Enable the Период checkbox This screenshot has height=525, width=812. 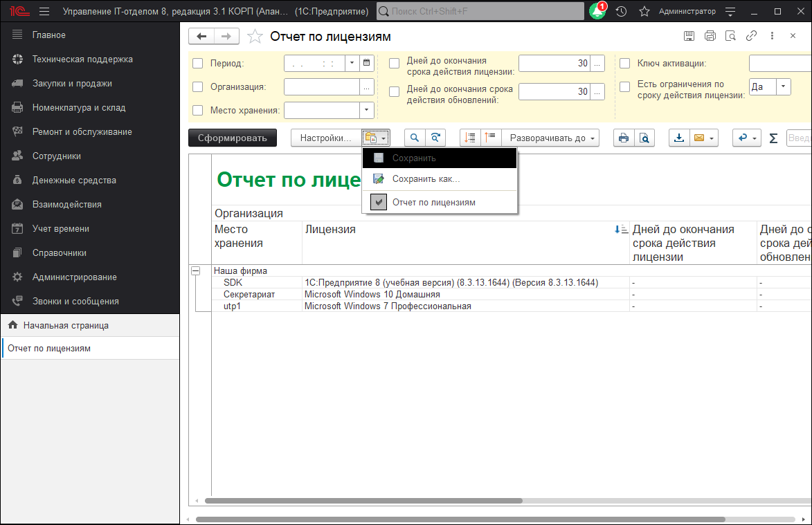click(x=198, y=63)
